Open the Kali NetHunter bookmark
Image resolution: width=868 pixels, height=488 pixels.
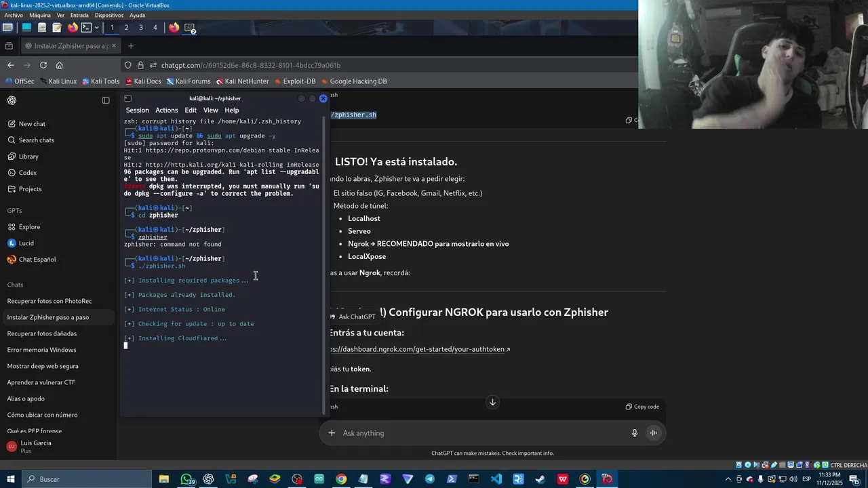[x=241, y=81]
